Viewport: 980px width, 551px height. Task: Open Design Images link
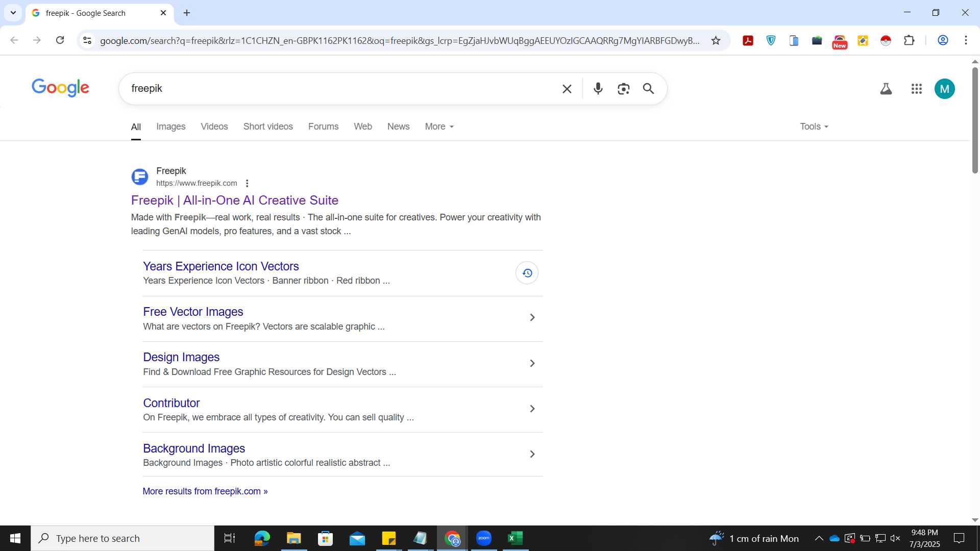(181, 357)
